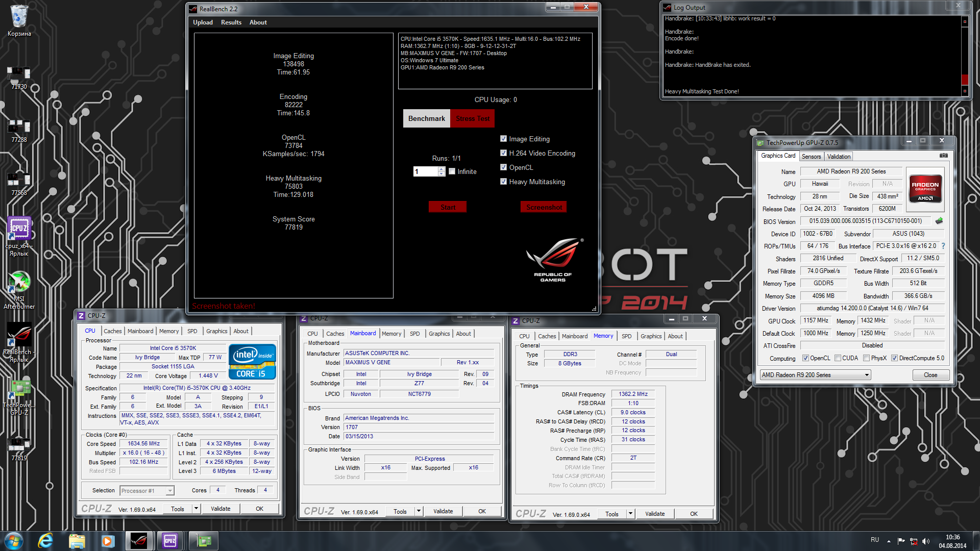
Task: Expand Tools dropdown arrow in CPU-Z Mainboard window
Action: tap(419, 511)
